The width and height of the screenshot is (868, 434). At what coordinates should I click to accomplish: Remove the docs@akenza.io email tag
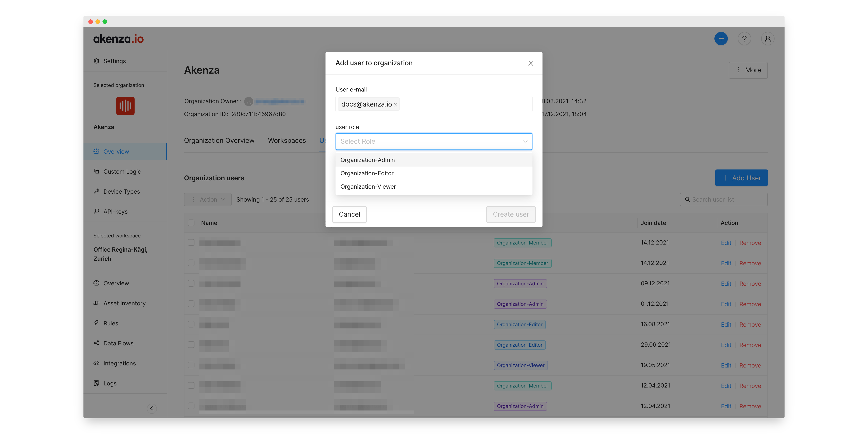(x=396, y=105)
